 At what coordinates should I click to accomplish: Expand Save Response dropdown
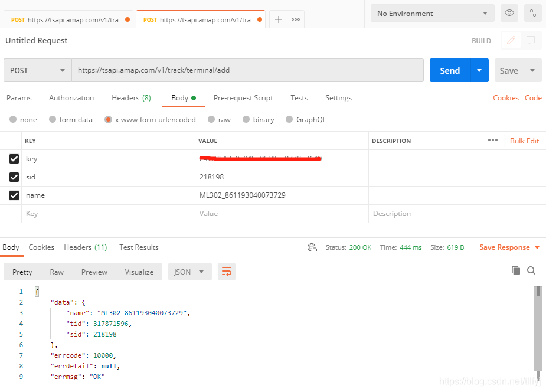tap(537, 247)
